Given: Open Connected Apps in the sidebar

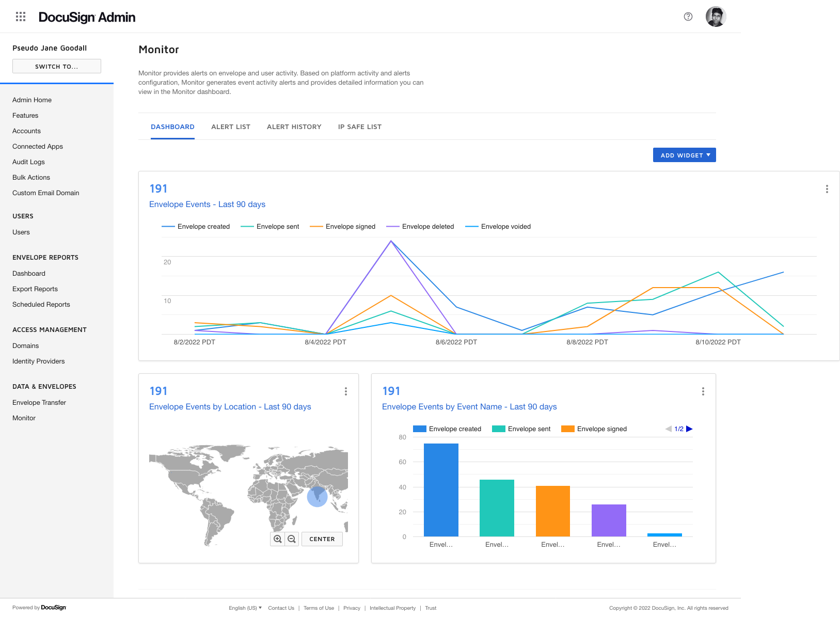Looking at the screenshot, I should tap(38, 147).
